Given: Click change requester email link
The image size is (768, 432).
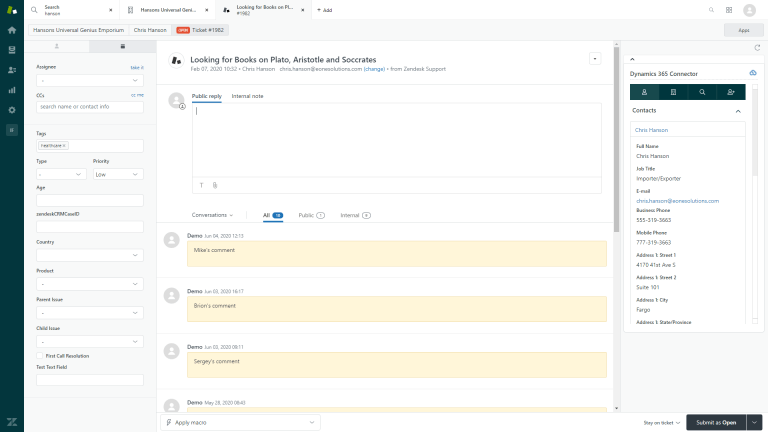Looking at the screenshot, I should pyautogui.click(x=374, y=69).
